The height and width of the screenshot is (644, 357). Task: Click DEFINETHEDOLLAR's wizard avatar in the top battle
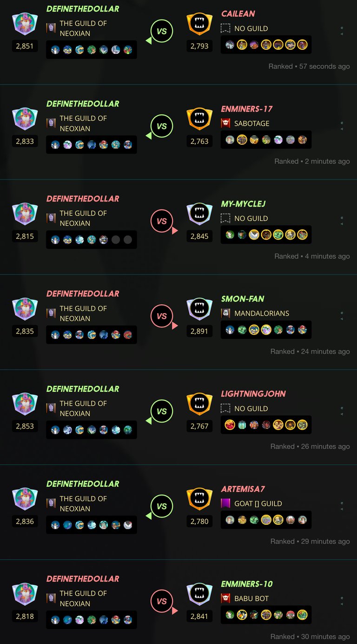pyautogui.click(x=25, y=24)
